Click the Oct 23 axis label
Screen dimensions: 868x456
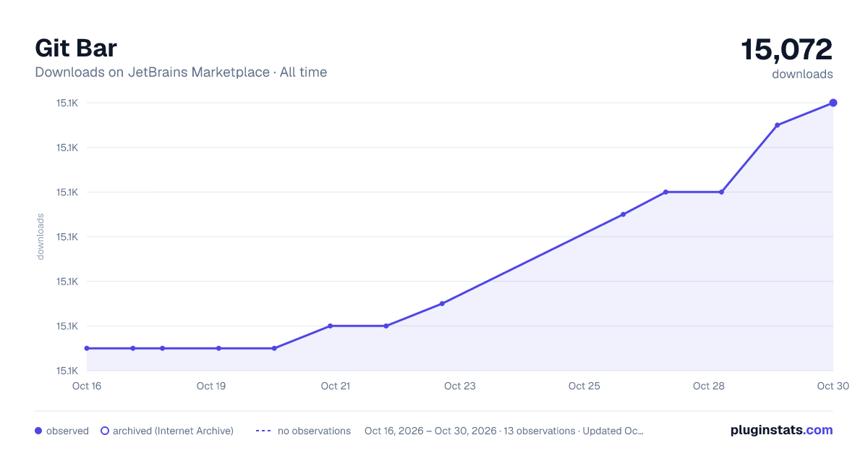pos(460,386)
